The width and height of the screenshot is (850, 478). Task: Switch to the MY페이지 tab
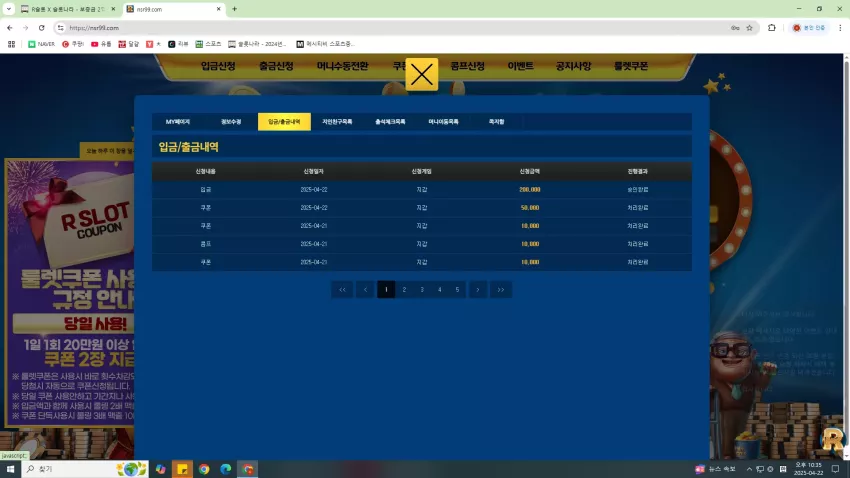(x=178, y=122)
